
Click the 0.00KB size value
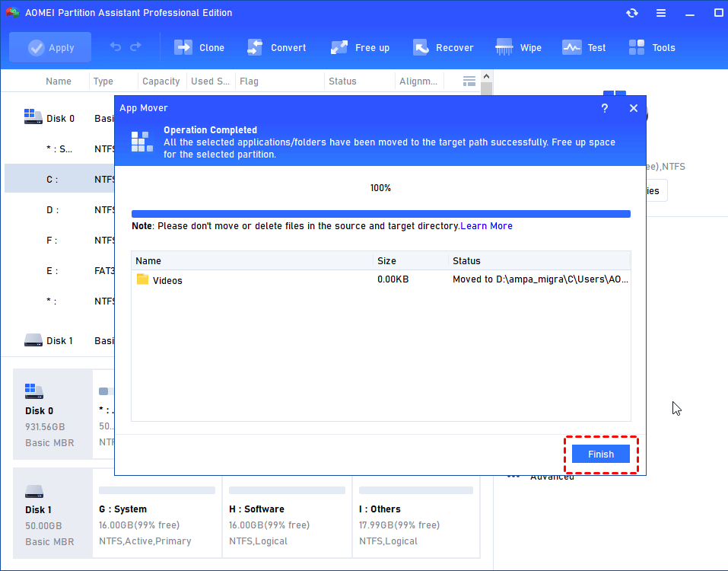click(393, 279)
